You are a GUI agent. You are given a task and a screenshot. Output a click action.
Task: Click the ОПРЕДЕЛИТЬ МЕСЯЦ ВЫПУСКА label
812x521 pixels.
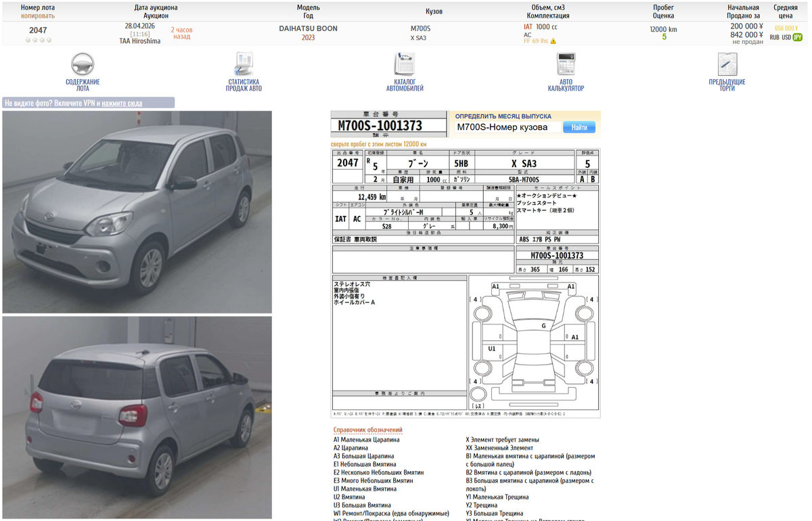pyautogui.click(x=503, y=116)
